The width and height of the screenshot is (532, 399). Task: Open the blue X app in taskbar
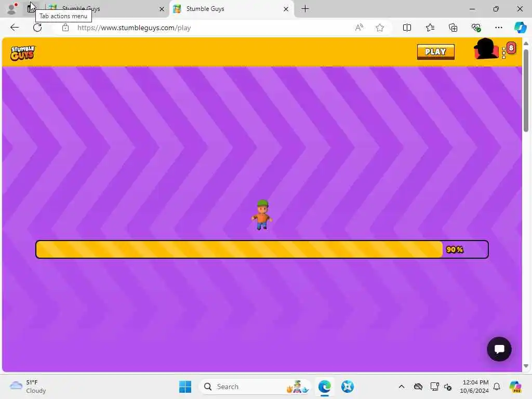click(x=348, y=387)
